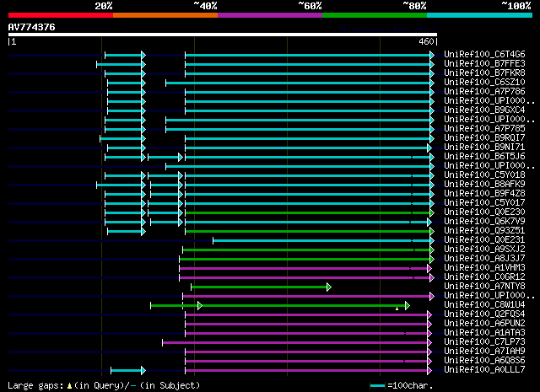
Task: Click the green alignment bar in A7NTY8 row
Action: coord(261,287)
